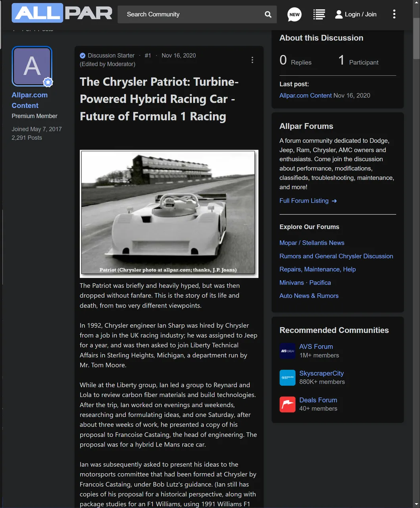
Task: Open Auto News & Rumors forum
Action: (x=309, y=296)
